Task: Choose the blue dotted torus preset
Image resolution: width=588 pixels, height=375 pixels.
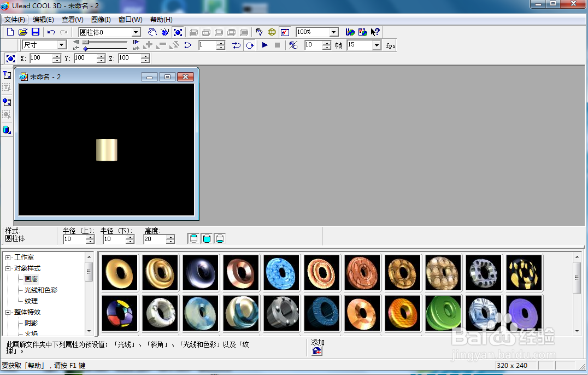Action: (x=281, y=273)
